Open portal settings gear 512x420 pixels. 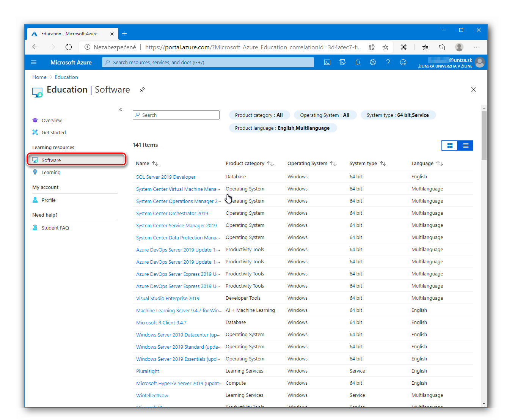(372, 62)
